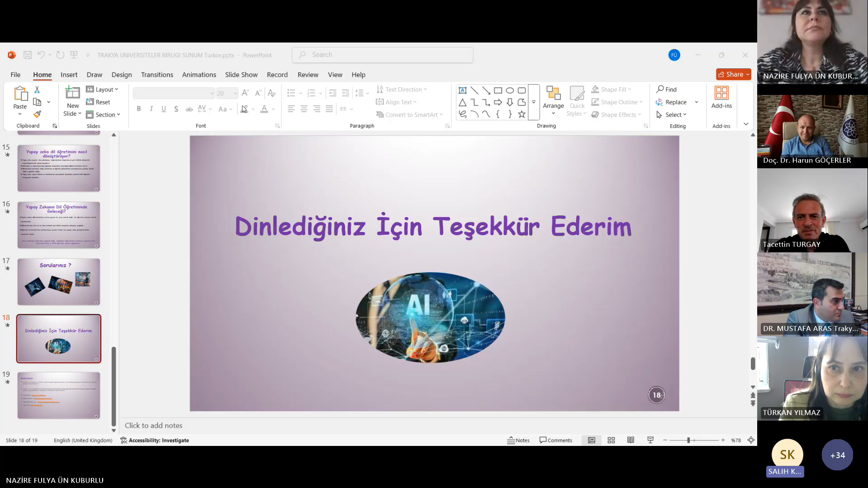Toggle the Comments pane
The height and width of the screenshot is (488, 868).
[x=555, y=440]
